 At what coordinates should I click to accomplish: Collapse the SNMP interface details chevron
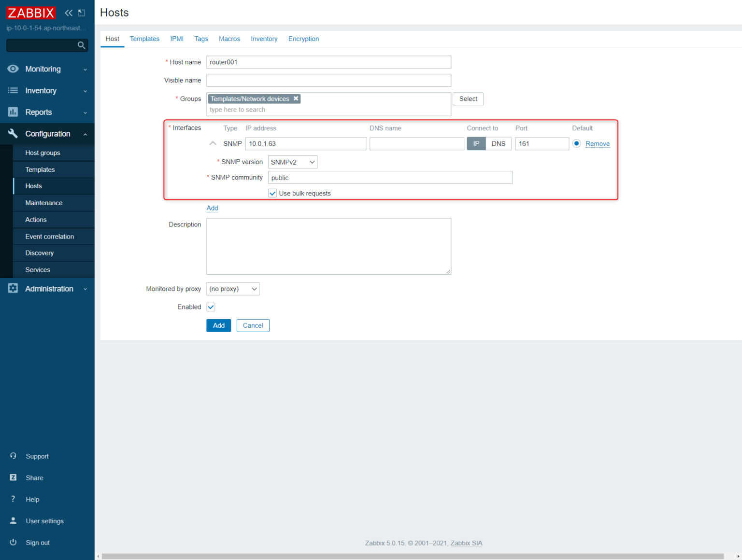(x=213, y=143)
